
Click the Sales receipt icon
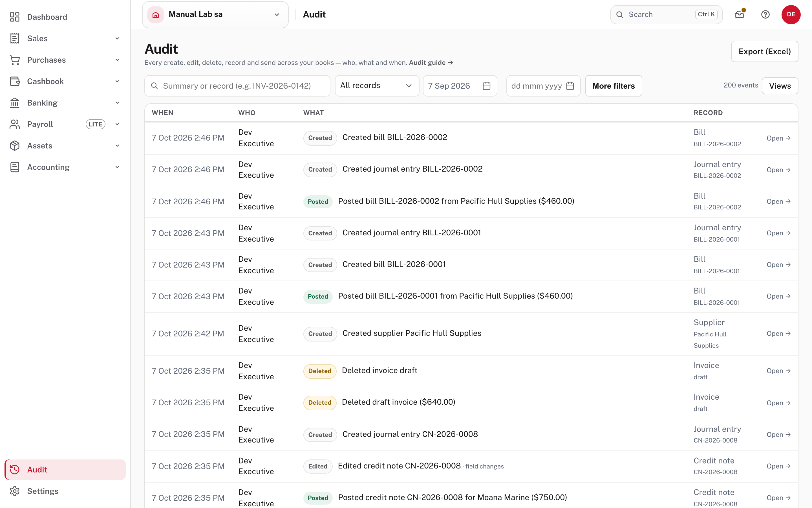point(15,38)
